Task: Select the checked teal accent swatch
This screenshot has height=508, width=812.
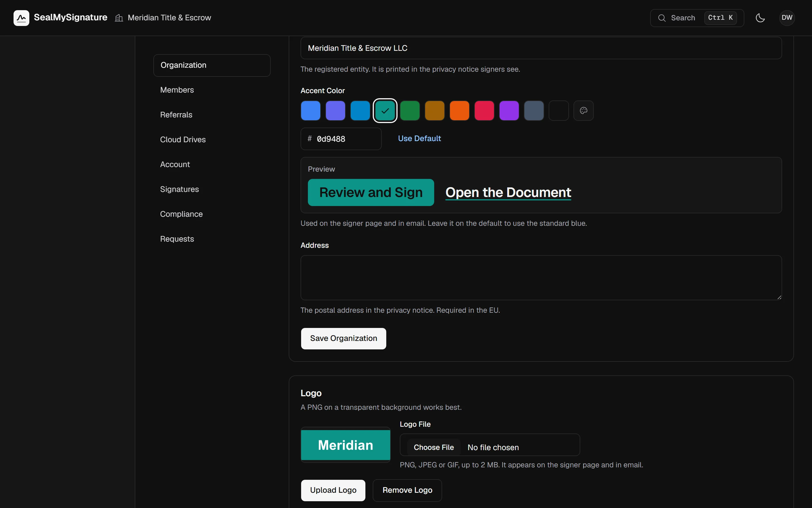Action: coord(385,111)
